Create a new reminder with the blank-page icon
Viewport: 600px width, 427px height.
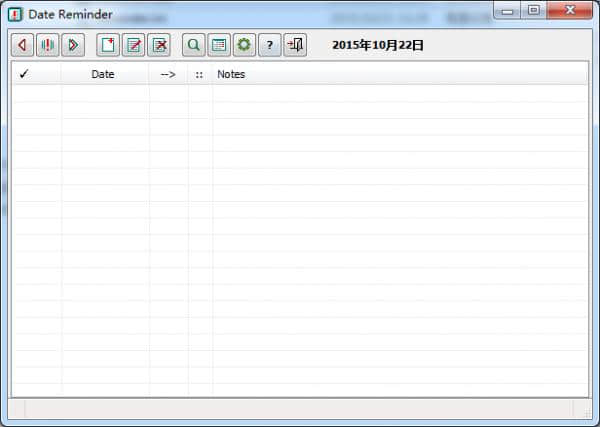click(108, 45)
